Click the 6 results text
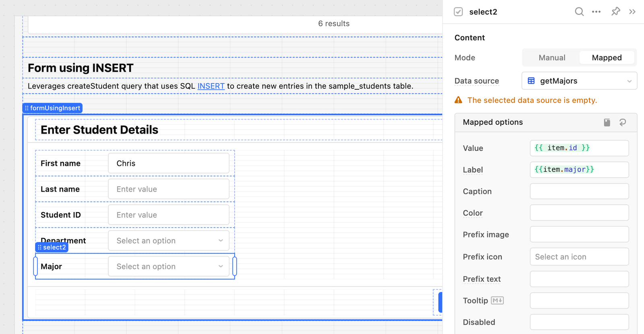The width and height of the screenshot is (644, 334). 334,23
